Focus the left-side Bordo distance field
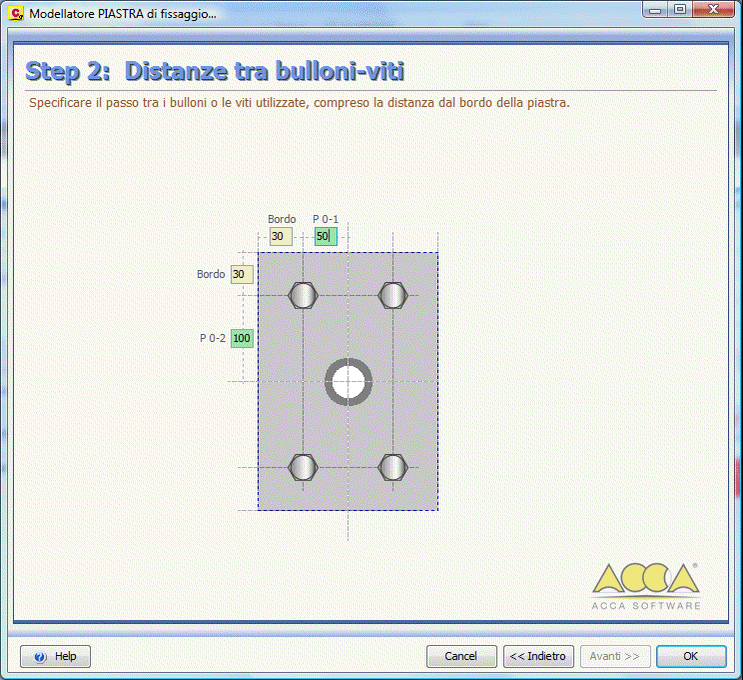 click(241, 274)
